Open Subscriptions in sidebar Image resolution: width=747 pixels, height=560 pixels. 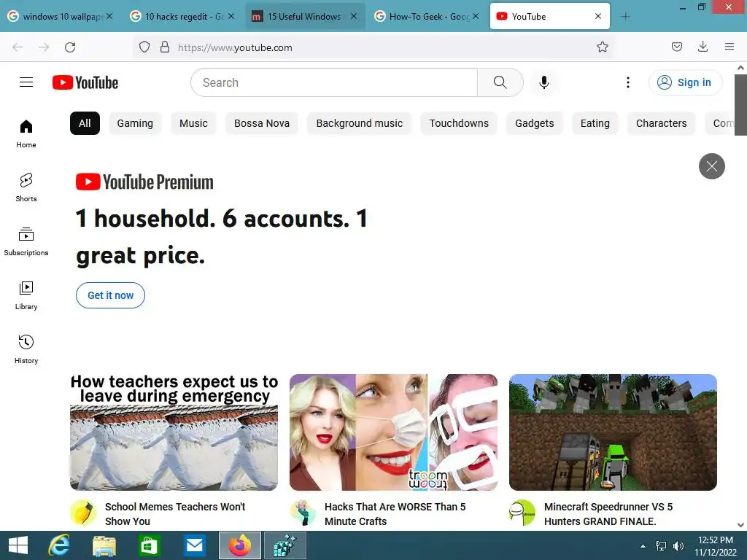[x=26, y=242]
